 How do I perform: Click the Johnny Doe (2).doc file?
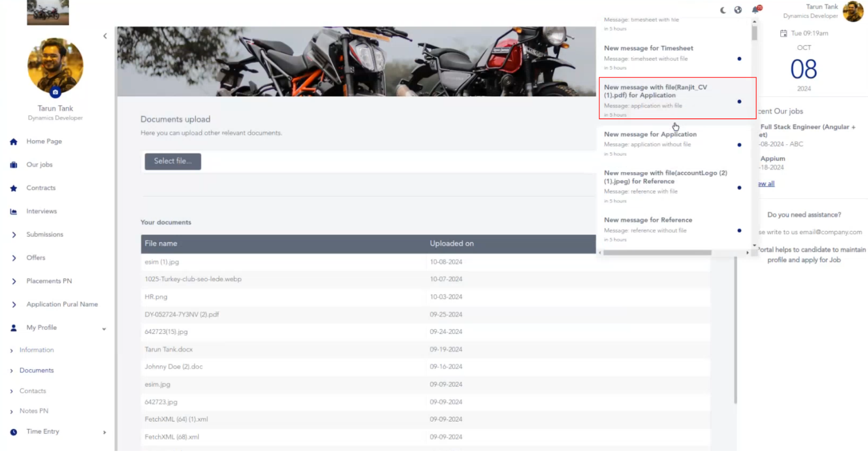(x=174, y=367)
